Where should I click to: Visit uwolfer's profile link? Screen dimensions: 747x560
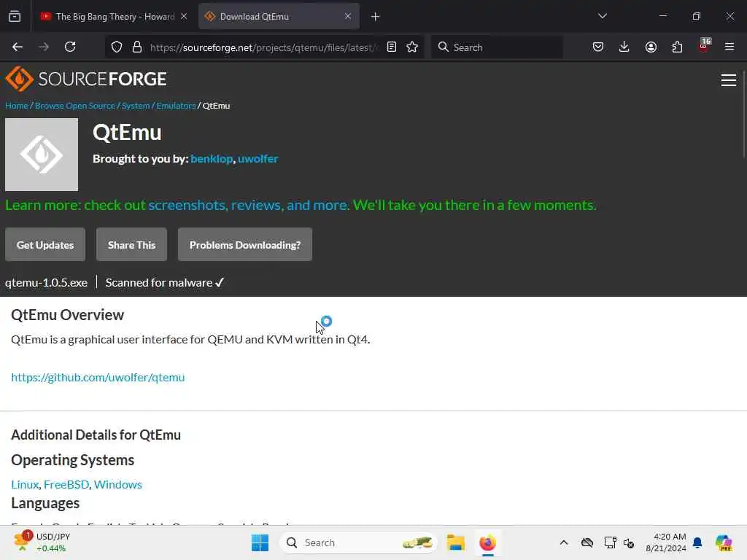[x=258, y=158]
